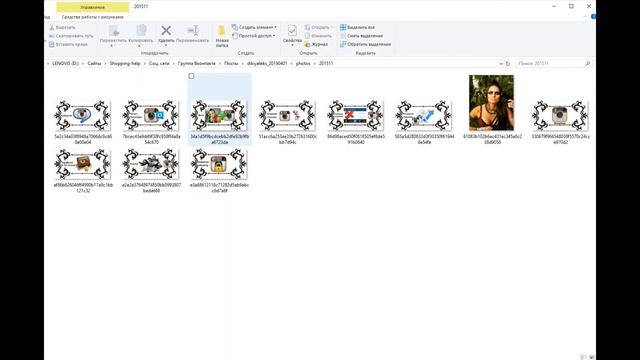Expand the chevron after the photos breadcrumb
Viewport: 640px width, 360px height.
[315, 64]
